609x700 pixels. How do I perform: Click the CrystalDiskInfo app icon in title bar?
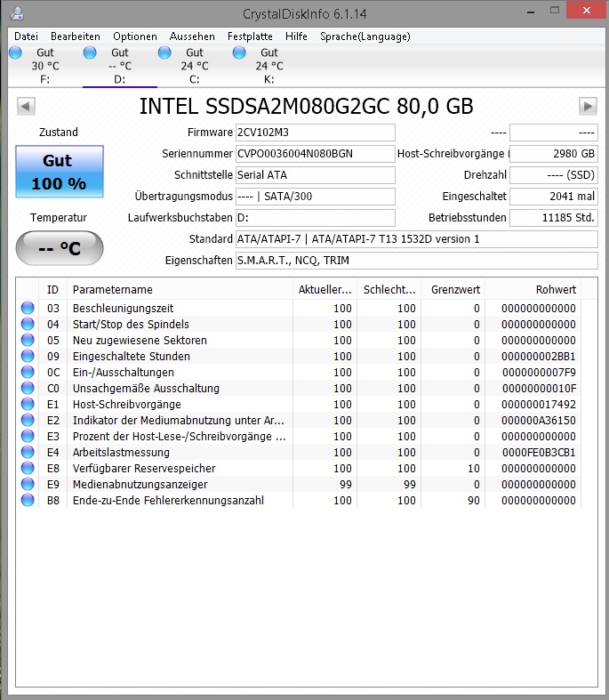[x=17, y=13]
